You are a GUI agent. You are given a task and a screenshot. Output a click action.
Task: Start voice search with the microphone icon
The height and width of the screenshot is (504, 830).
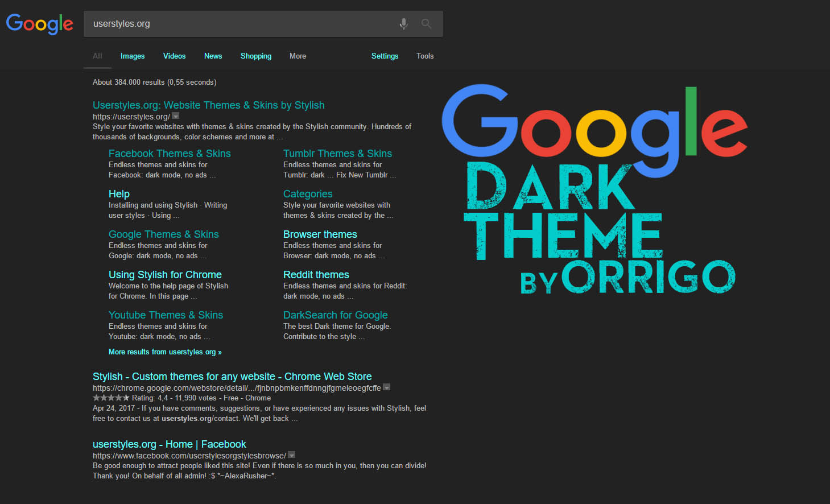[x=403, y=24]
